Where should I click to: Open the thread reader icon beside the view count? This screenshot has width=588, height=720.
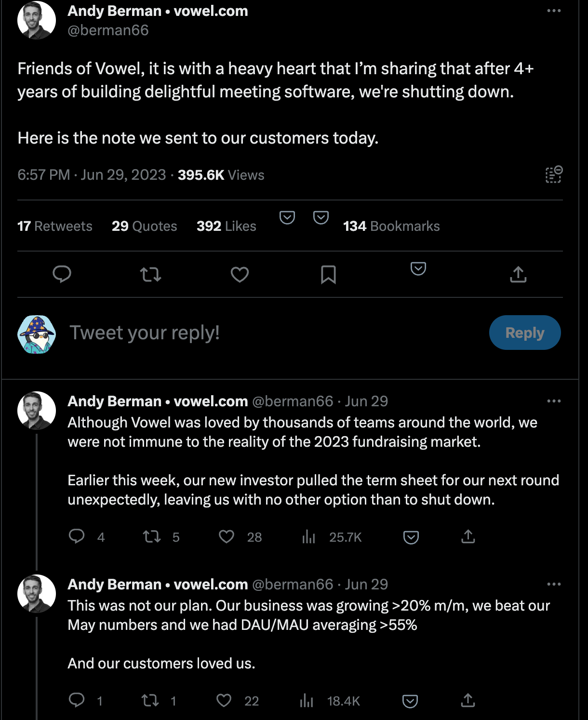(554, 174)
